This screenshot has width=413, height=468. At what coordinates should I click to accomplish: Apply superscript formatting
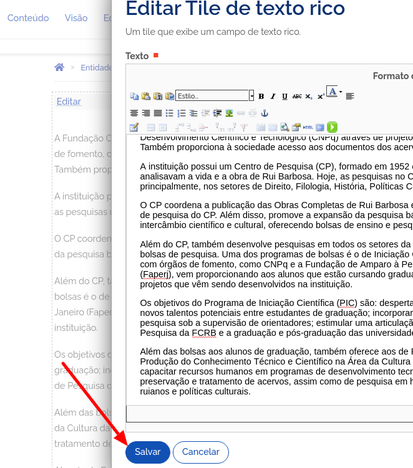point(320,96)
